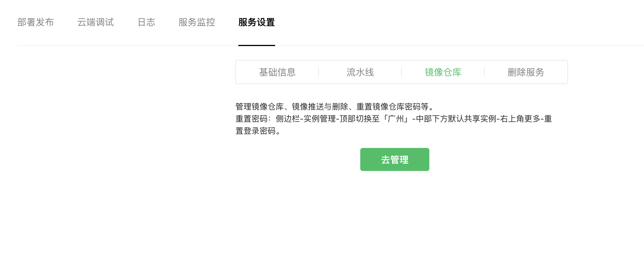
Task: Open monitoring through 服务监控
Action: pyautogui.click(x=197, y=22)
